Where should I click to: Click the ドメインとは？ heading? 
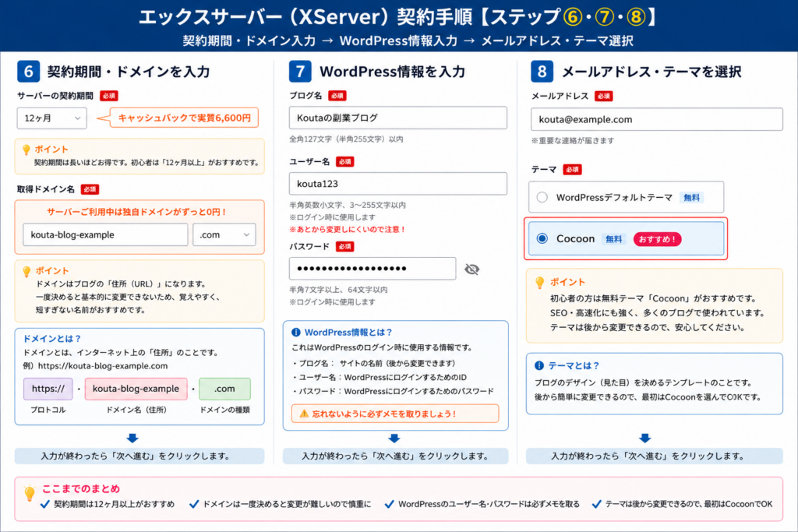coord(52,338)
